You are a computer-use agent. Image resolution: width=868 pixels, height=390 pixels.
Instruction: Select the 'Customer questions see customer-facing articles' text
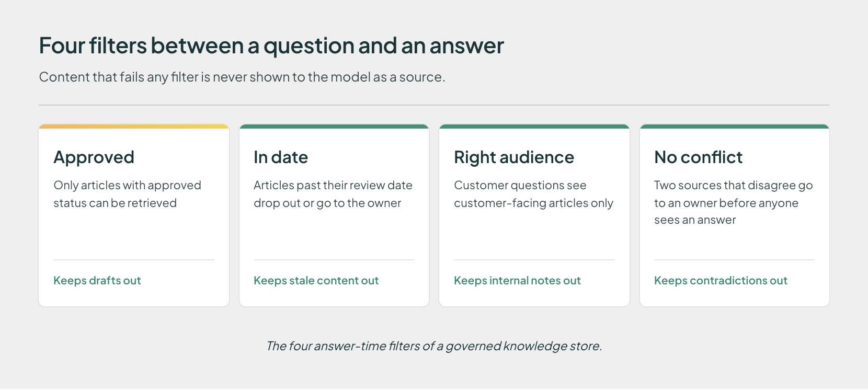533,194
